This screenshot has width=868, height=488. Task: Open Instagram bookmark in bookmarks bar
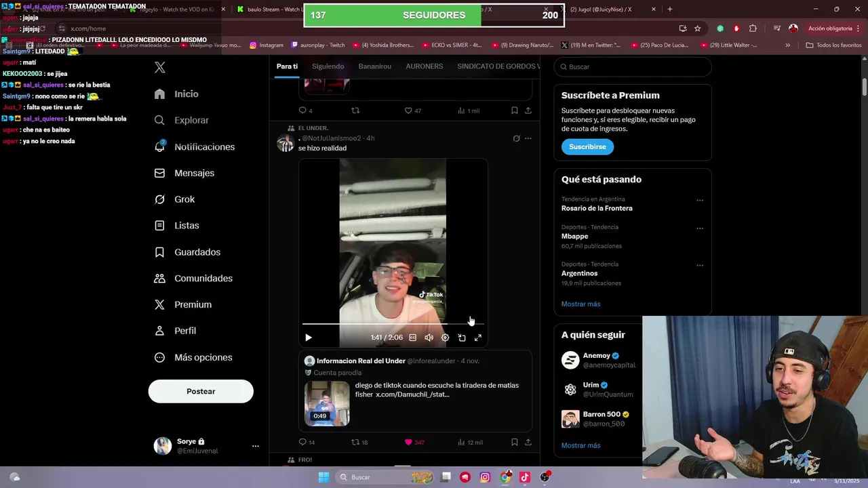click(267, 45)
